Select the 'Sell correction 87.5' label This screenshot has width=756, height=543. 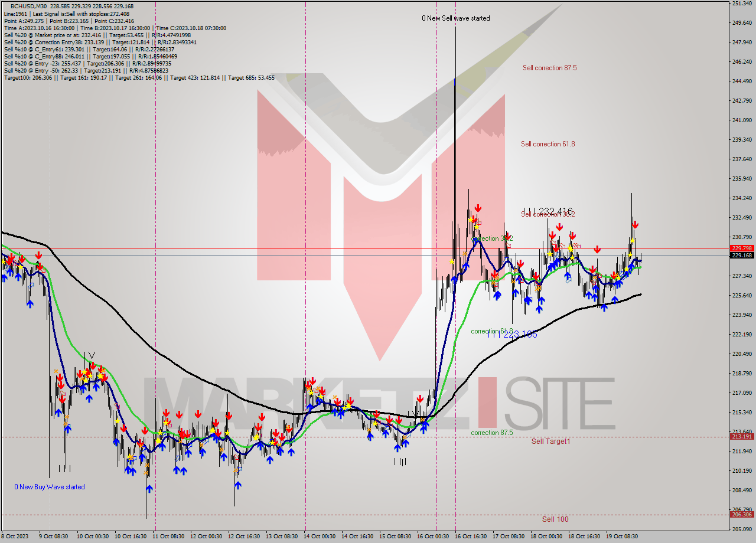[549, 68]
